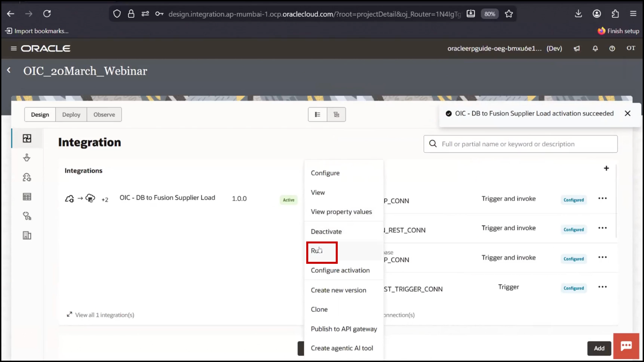Image resolution: width=644 pixels, height=362 pixels.
Task: Dismiss the activation succeeded notification
Action: pos(628,113)
